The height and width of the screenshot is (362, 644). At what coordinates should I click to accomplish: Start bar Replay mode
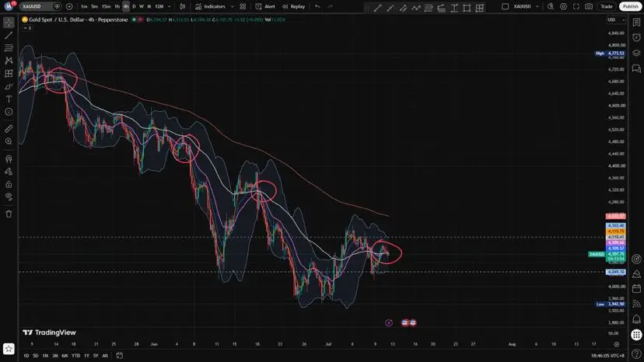click(293, 6)
